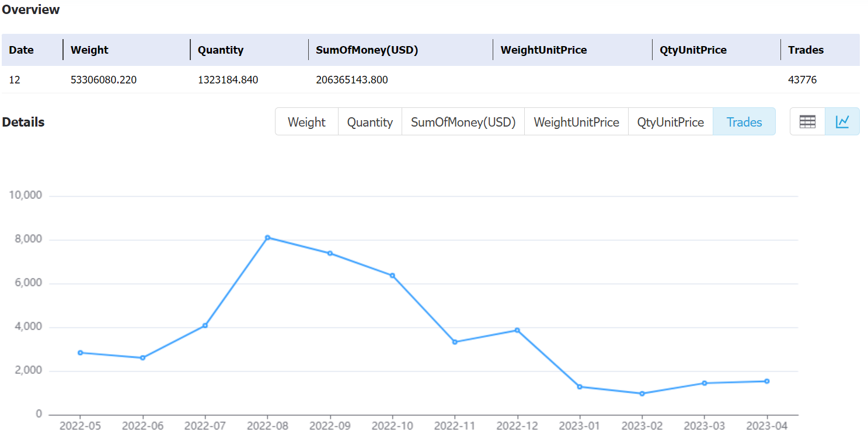
Task: Click the 2023-04 data point
Action: point(767,381)
